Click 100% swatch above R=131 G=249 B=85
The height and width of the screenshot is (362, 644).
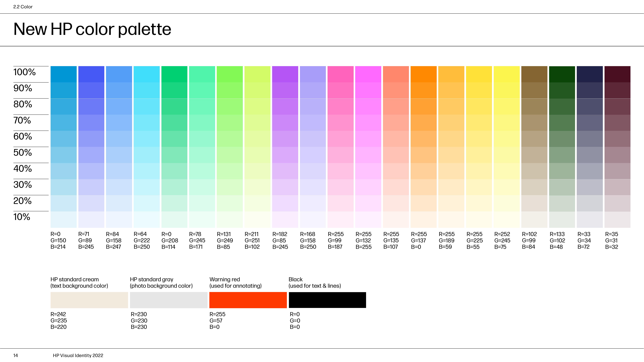230,74
